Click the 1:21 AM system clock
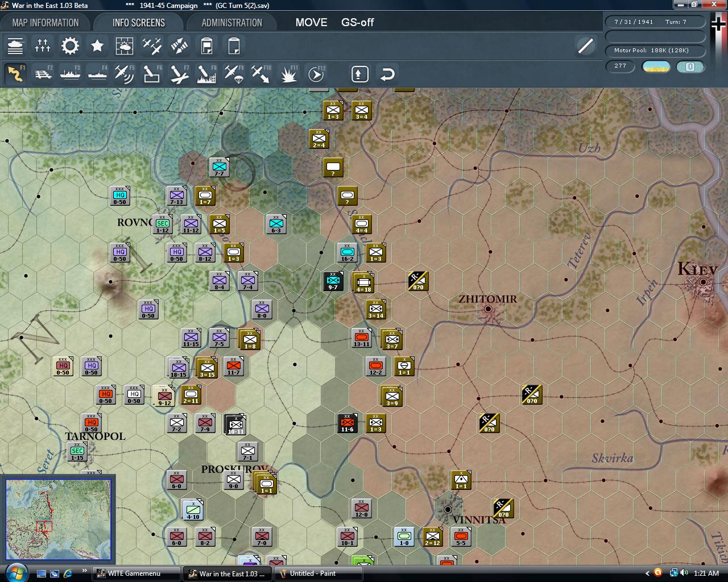 tap(707, 573)
